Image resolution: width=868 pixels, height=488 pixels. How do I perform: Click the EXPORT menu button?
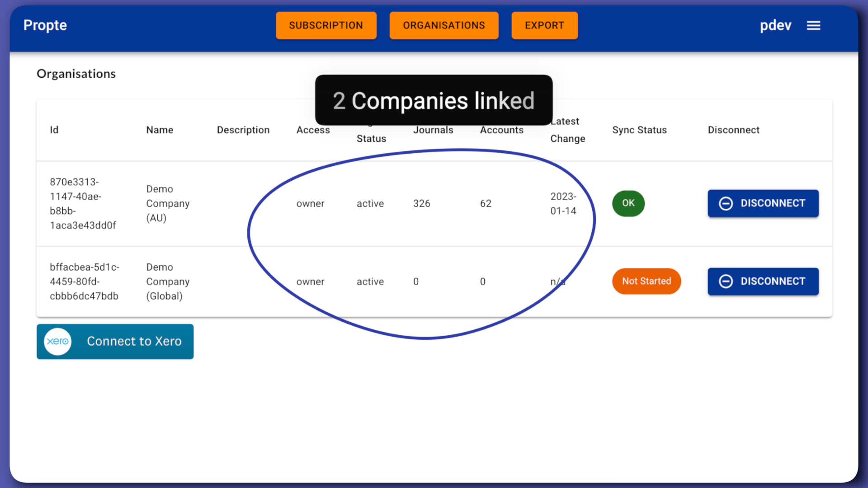pyautogui.click(x=544, y=25)
